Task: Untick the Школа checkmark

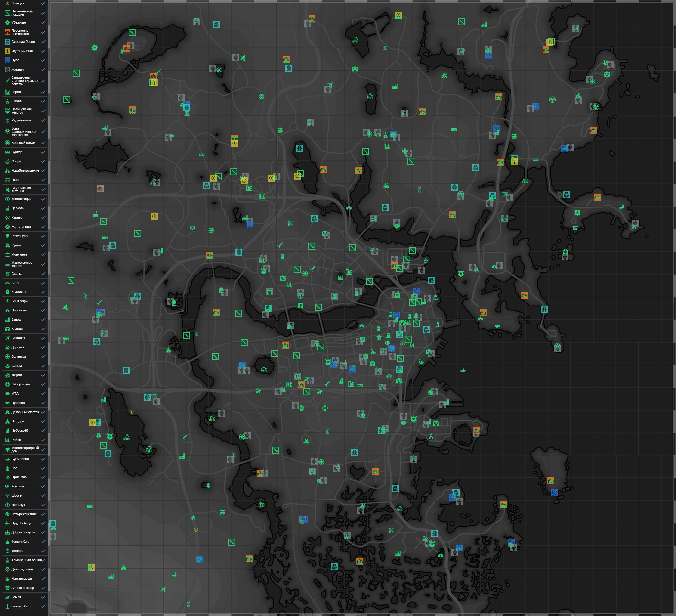Action: tap(43, 101)
